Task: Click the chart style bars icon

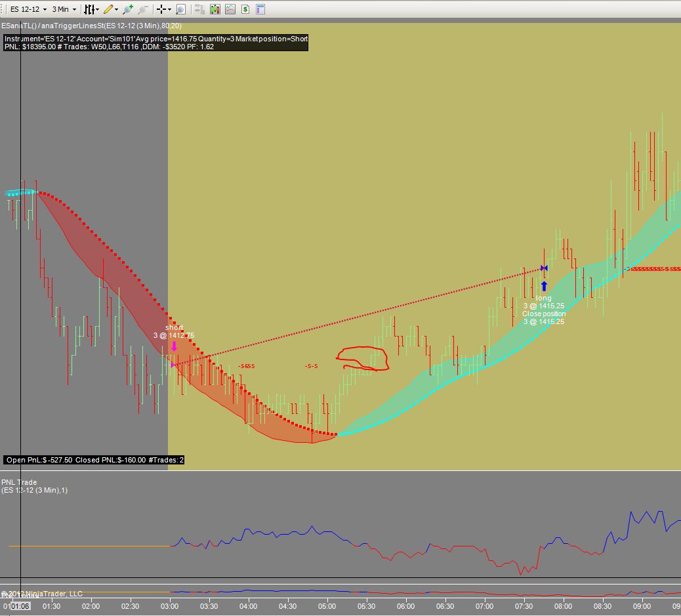Action: pos(89,9)
